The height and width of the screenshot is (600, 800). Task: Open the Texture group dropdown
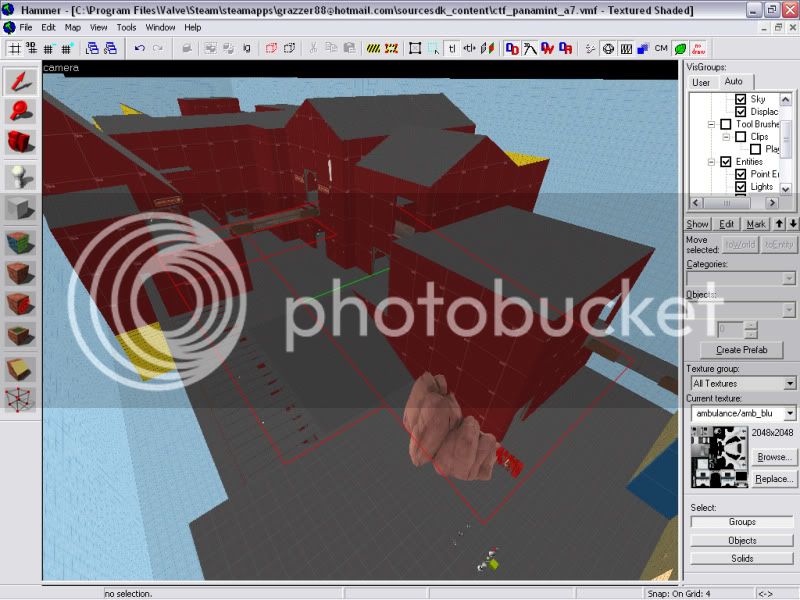pyautogui.click(x=743, y=383)
